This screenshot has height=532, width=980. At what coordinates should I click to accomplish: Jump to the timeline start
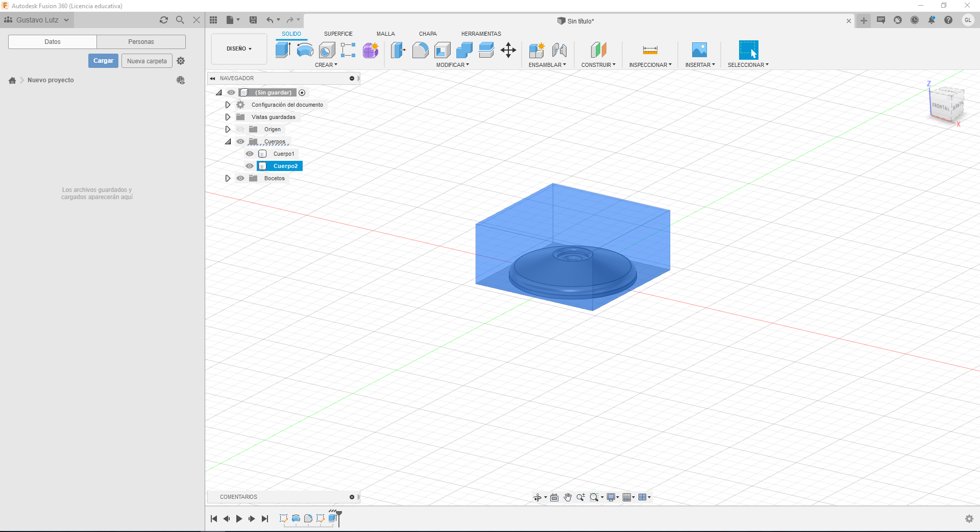214,519
